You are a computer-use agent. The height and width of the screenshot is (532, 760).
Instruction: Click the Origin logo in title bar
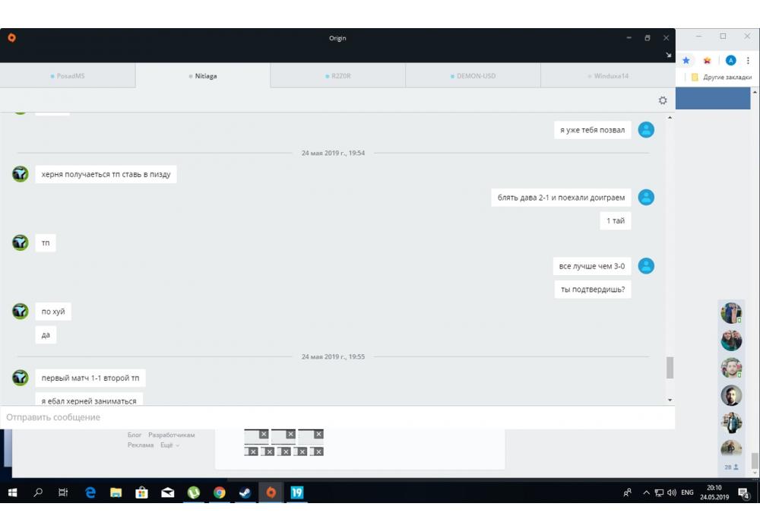[x=11, y=38]
